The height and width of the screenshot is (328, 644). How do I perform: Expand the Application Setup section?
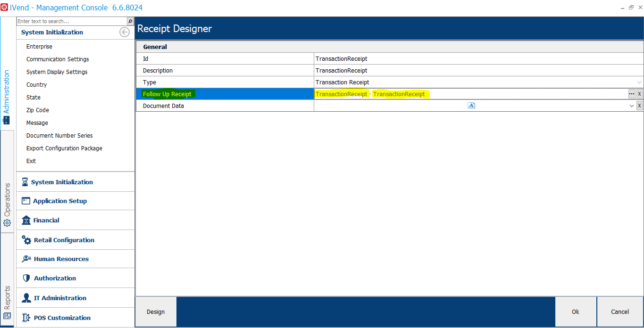pyautogui.click(x=75, y=201)
